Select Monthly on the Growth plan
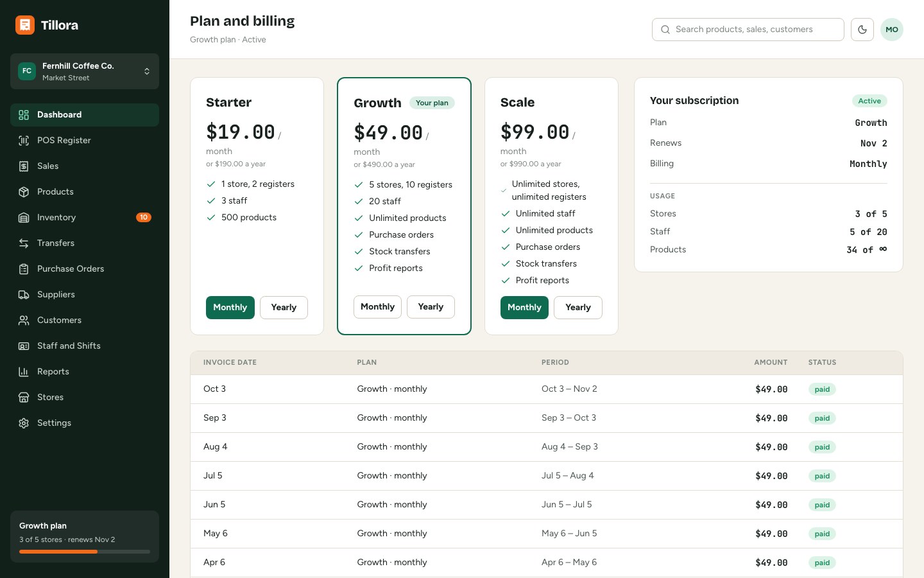This screenshot has height=578, width=924. [377, 307]
